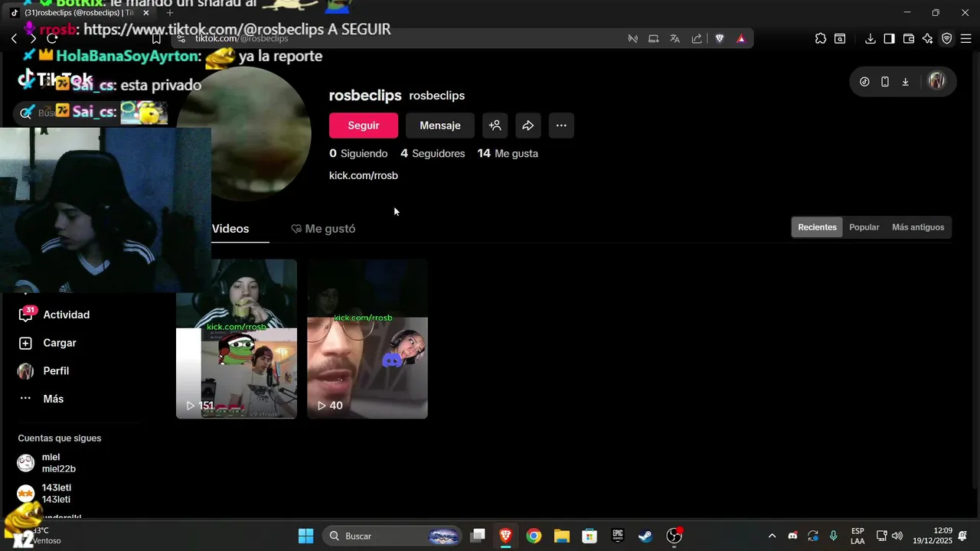Open the browser hamburger main menu
This screenshot has width=980, height=551.
pos(966,38)
